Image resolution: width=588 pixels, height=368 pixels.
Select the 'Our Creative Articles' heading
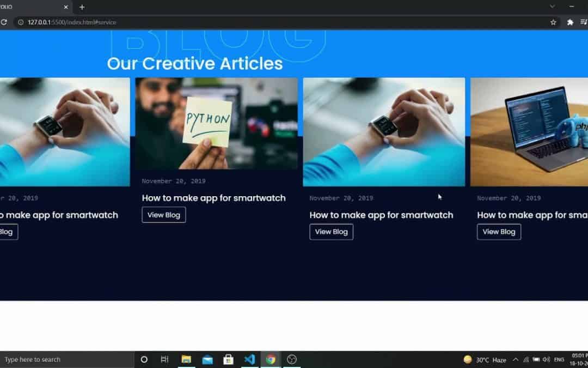tap(194, 63)
